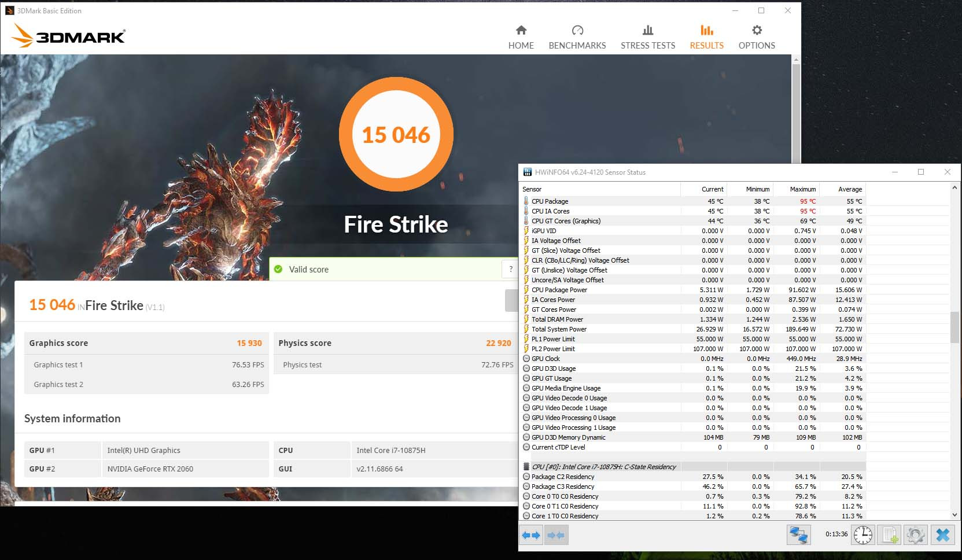962x560 pixels.
Task: Click the circle icon beside GPU Clock
Action: pyautogui.click(x=526, y=358)
